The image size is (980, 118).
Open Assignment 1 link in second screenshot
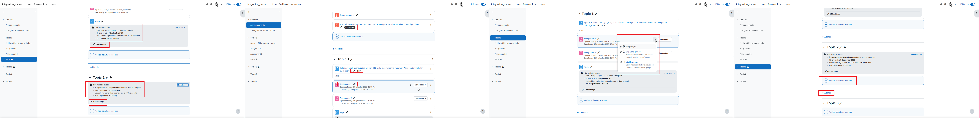coord(346,84)
